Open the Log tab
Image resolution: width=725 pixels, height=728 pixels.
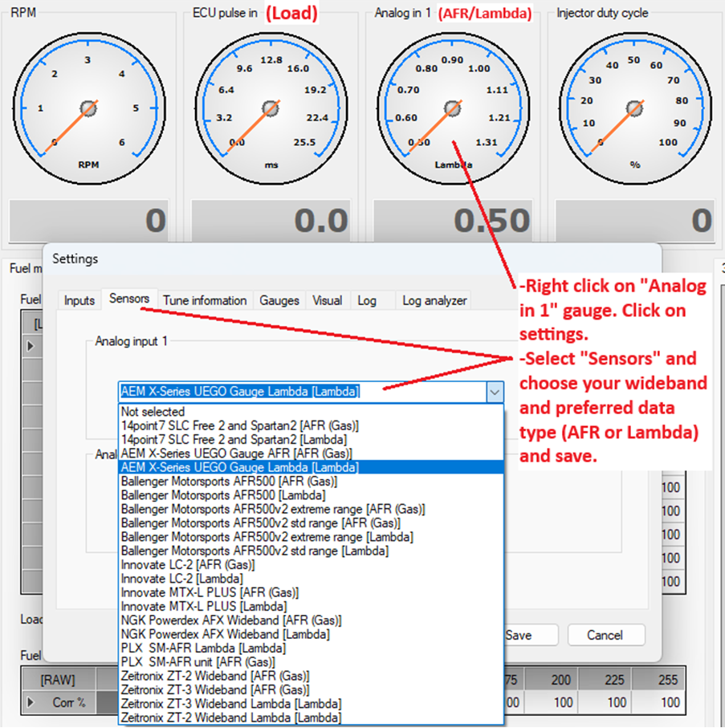[x=367, y=301]
